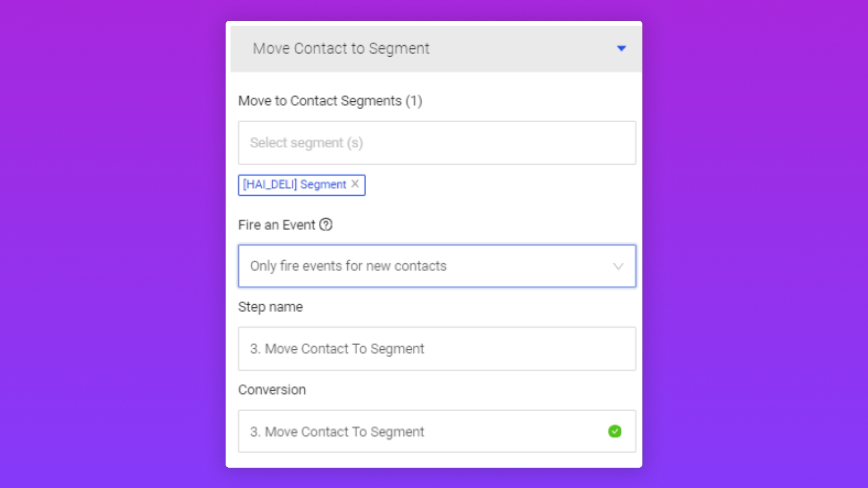Click the green checkmark in Conversion field

point(614,431)
